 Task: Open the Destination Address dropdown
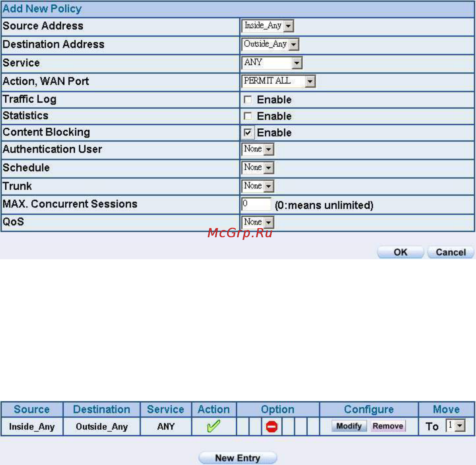(270, 44)
